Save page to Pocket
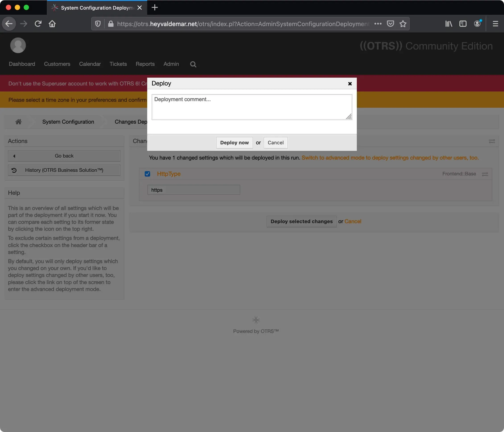The image size is (504, 432). click(x=390, y=24)
